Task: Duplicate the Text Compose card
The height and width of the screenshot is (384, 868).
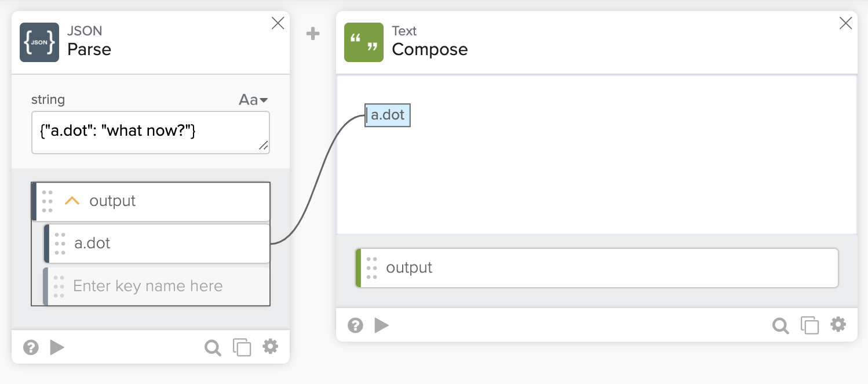Action: pos(809,325)
